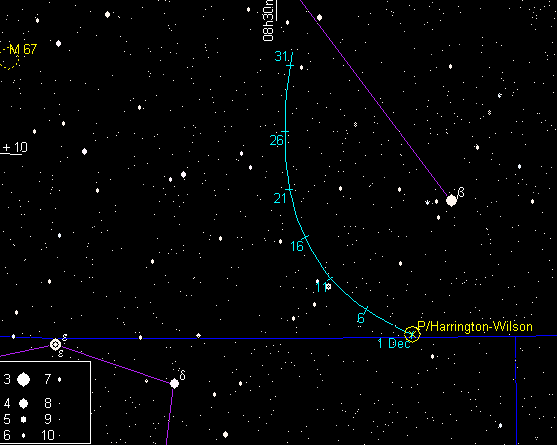Viewport: 557px width, 445px height.
Task: Click the 1 Dec starting position label
Action: point(394,343)
